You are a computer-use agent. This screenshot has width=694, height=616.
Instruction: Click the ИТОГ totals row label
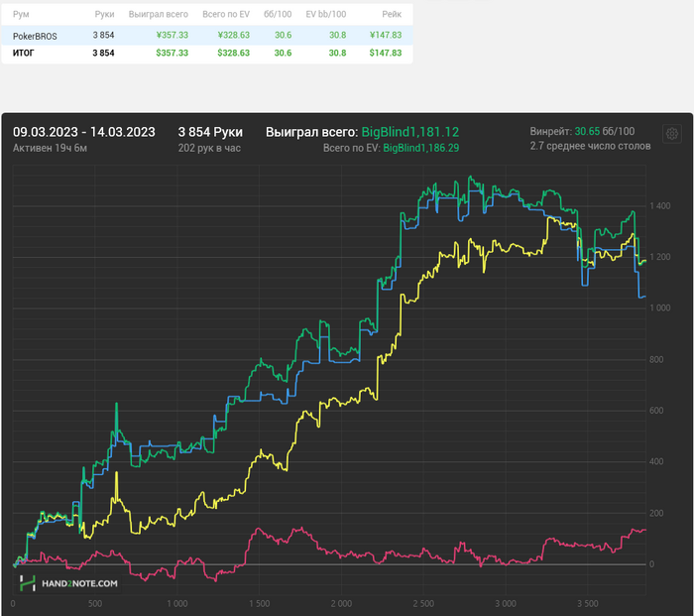pos(24,54)
